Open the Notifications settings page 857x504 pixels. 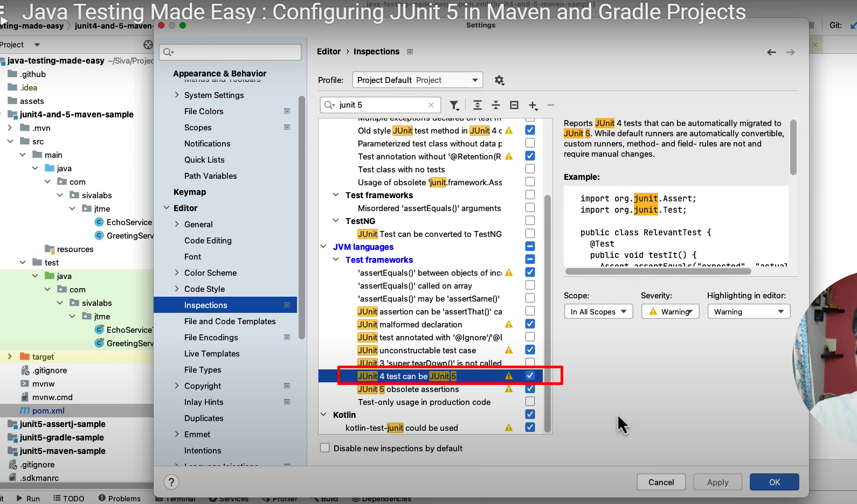pos(207,144)
